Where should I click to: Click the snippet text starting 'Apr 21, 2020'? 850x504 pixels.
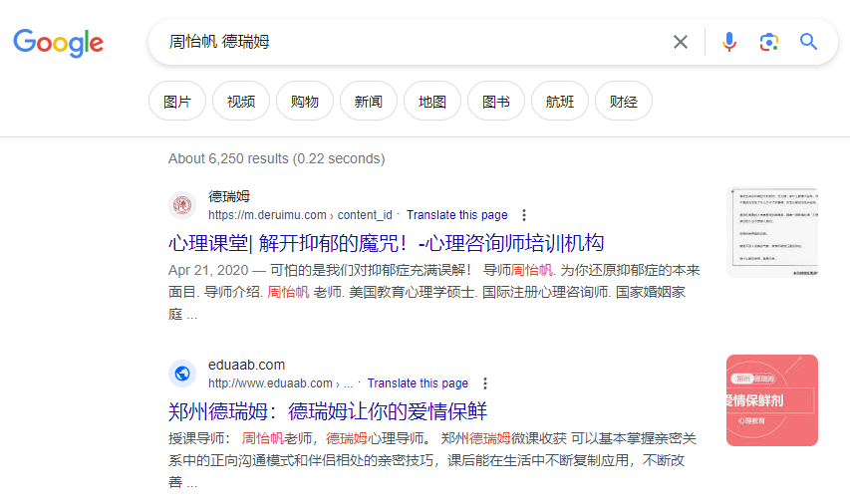click(x=433, y=292)
